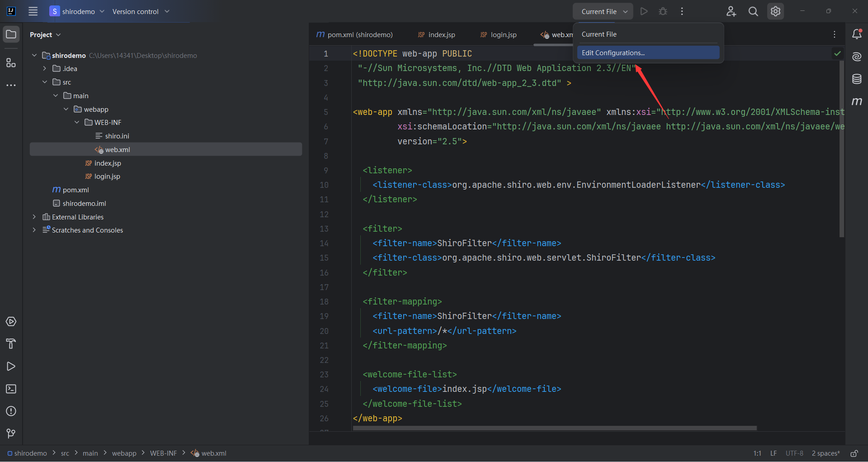
Task: Click the Debug bug icon
Action: click(x=663, y=11)
